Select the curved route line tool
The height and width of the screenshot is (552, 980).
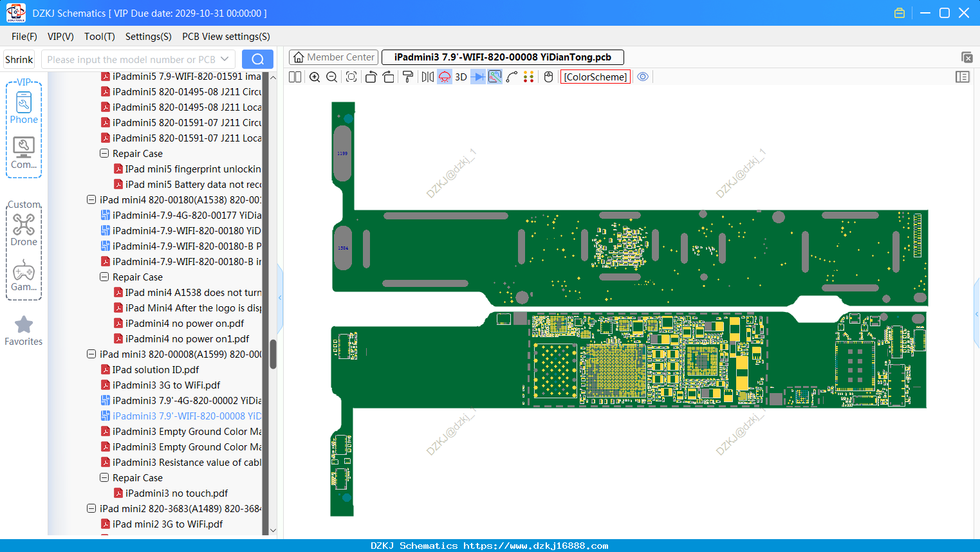tap(512, 77)
